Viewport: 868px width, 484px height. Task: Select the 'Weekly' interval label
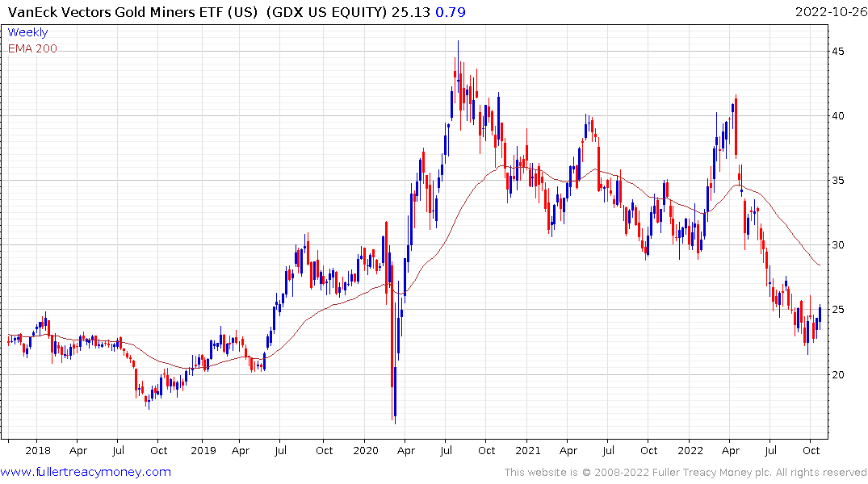coord(27,32)
